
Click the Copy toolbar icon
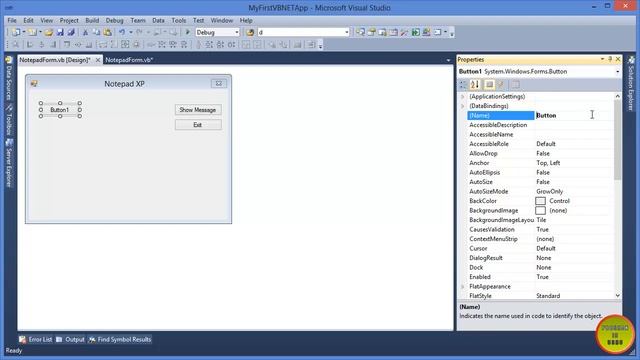tap(96, 32)
